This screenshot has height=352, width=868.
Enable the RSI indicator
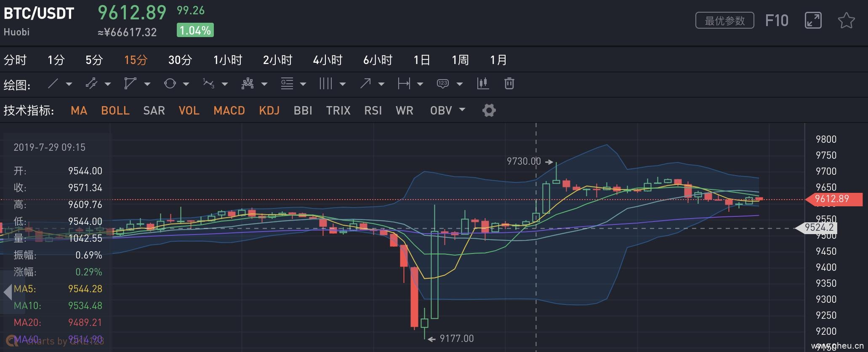[373, 110]
